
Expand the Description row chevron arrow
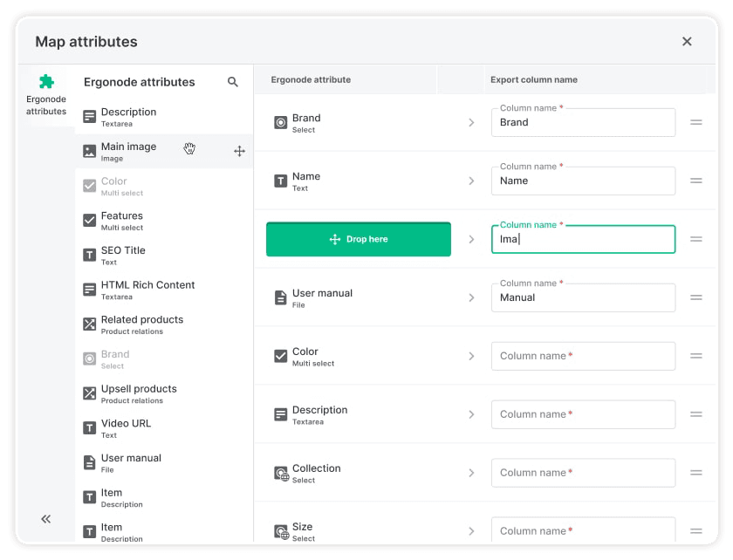click(471, 414)
